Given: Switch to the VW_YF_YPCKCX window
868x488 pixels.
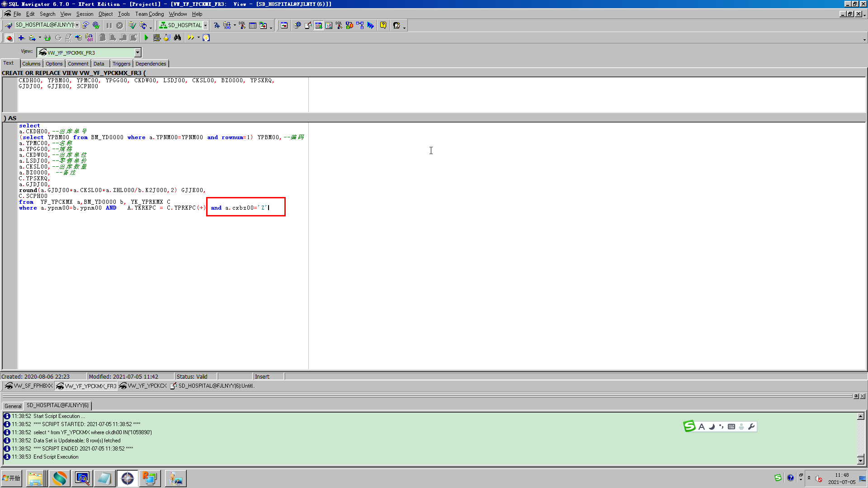Looking at the screenshot, I should (x=143, y=386).
